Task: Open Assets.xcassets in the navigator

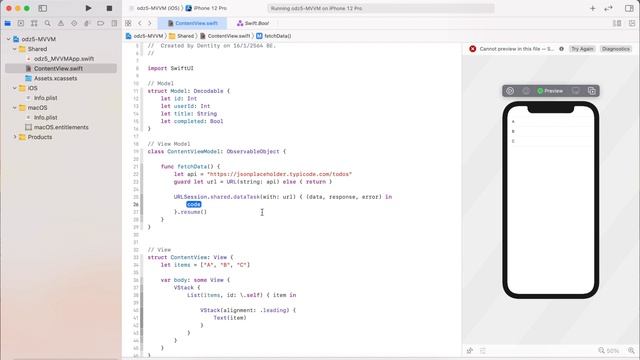Action: (51, 78)
